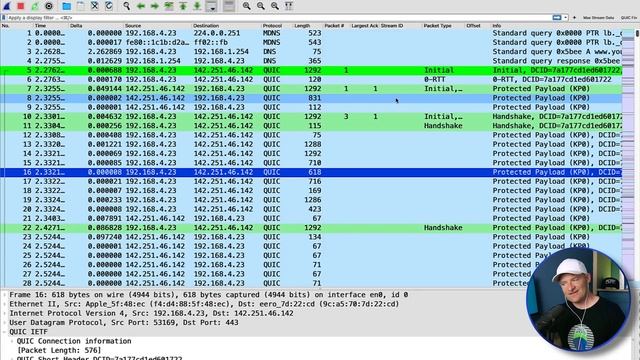This screenshot has height=360, width=640.
Task: Jump to the first packet
Action: [x=183, y=6]
